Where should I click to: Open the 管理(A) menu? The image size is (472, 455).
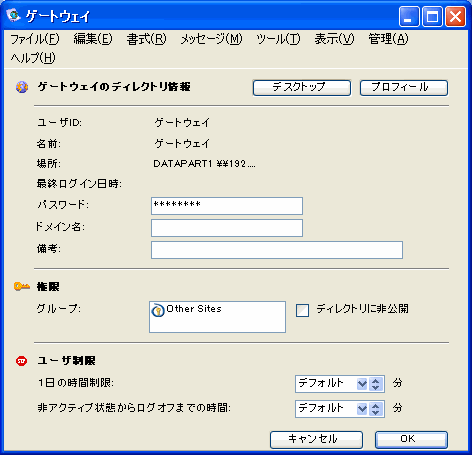388,39
